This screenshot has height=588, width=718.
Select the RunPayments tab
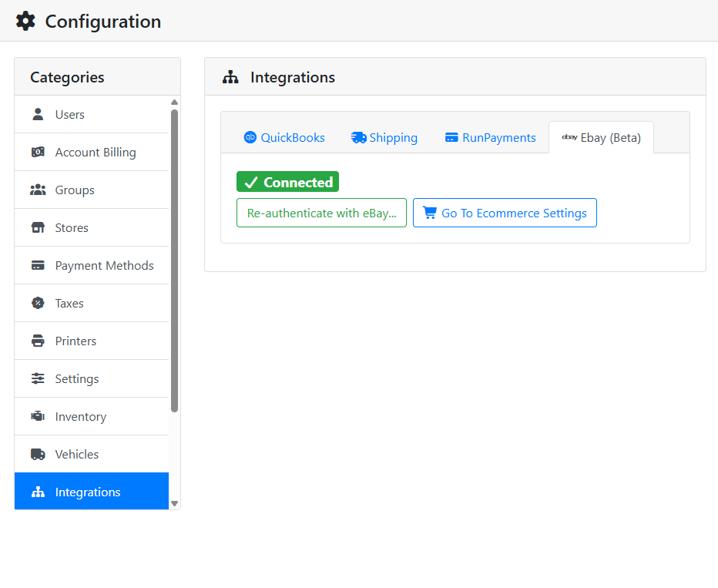[x=490, y=137]
